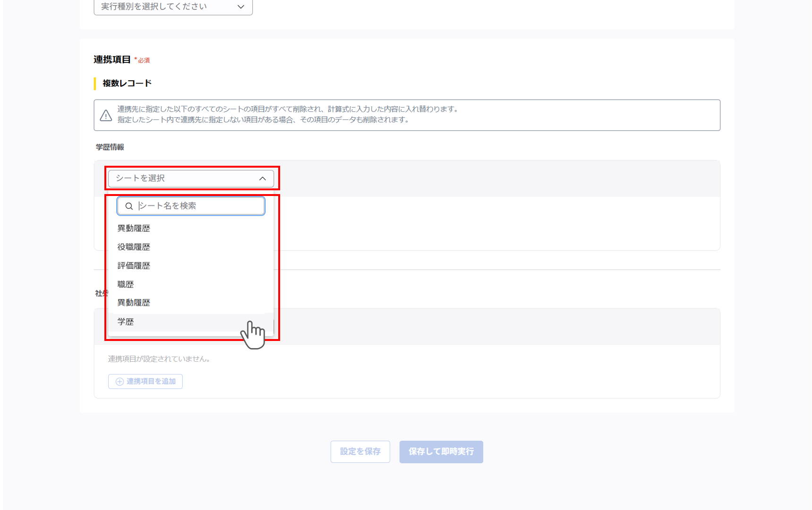
Task: Click the chevron-down icon on 実行種別 selector
Action: [x=240, y=7]
